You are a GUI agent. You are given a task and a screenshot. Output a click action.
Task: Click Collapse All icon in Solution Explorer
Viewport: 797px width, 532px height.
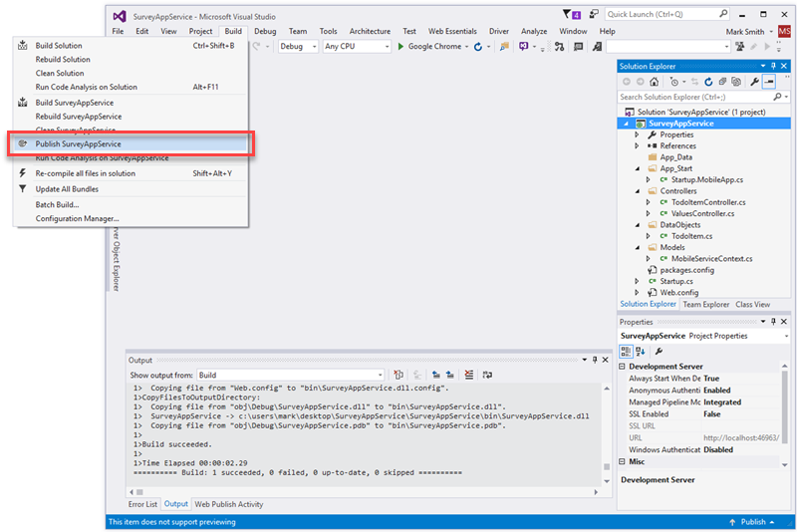(x=722, y=82)
